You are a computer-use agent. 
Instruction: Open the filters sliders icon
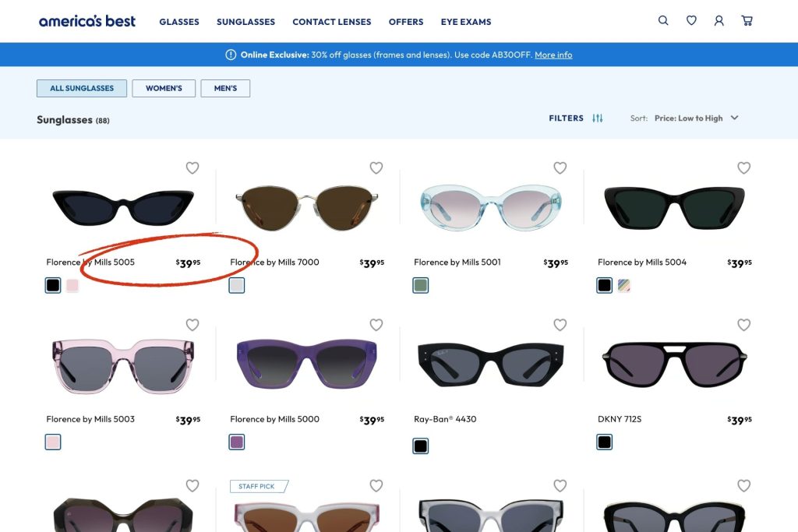tap(598, 118)
